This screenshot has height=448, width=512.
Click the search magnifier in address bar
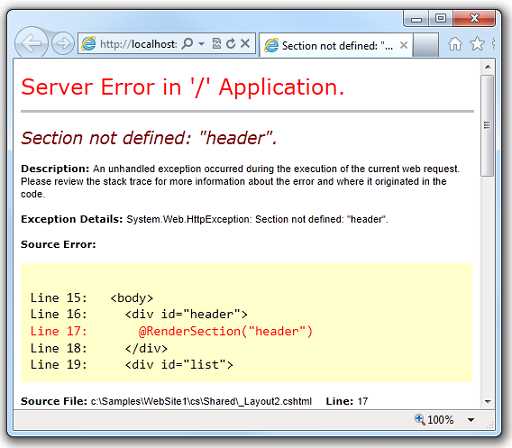tap(187, 43)
